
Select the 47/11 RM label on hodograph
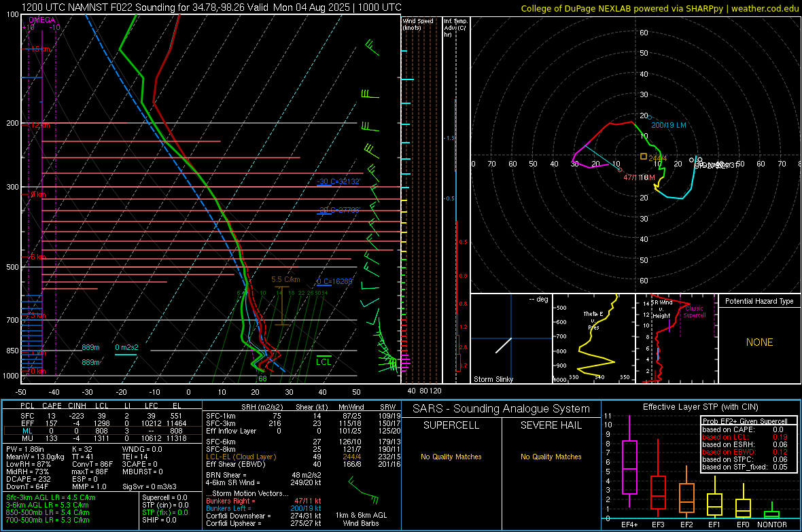click(x=639, y=177)
